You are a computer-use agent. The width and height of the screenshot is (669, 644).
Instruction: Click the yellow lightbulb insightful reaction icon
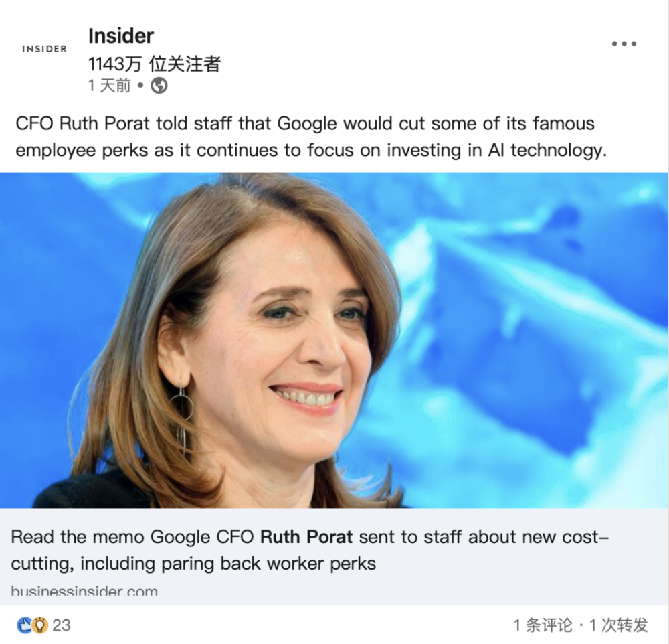(39, 625)
